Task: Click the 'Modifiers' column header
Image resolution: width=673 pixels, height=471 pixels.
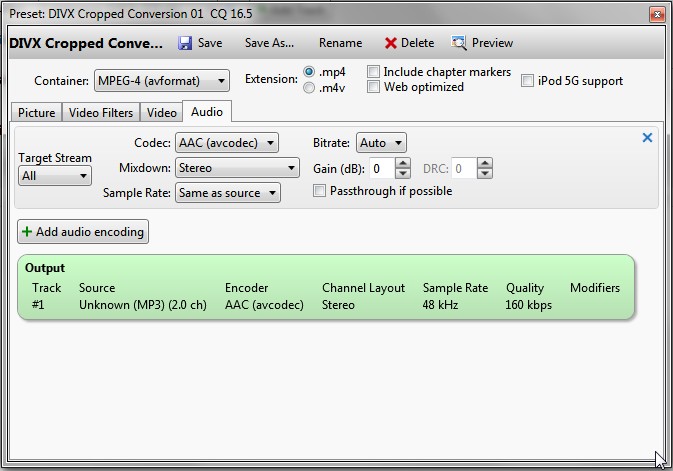Action: (595, 288)
